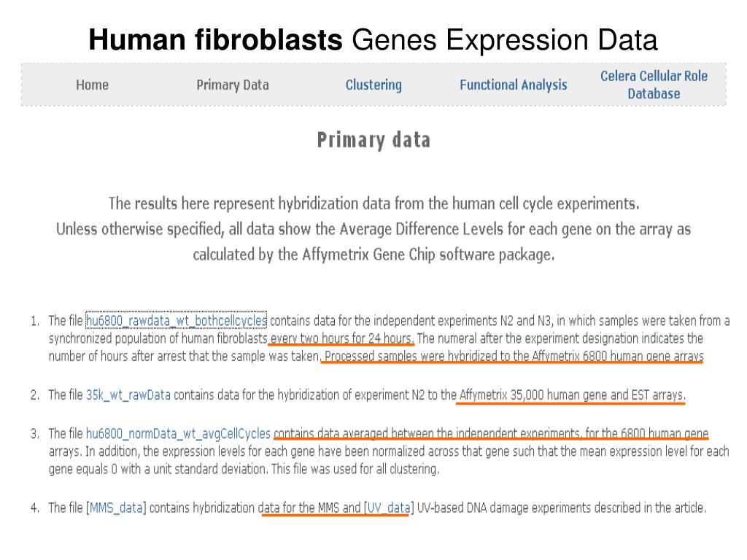Click the 'Primary data' page heading
Screen dimensions: 747x560
[x=374, y=140]
